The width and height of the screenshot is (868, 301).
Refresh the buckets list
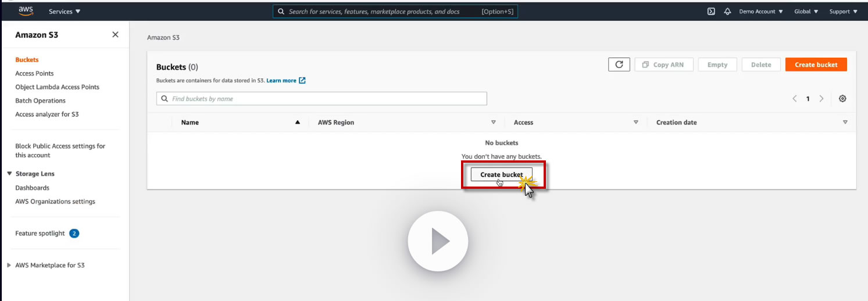tap(619, 64)
